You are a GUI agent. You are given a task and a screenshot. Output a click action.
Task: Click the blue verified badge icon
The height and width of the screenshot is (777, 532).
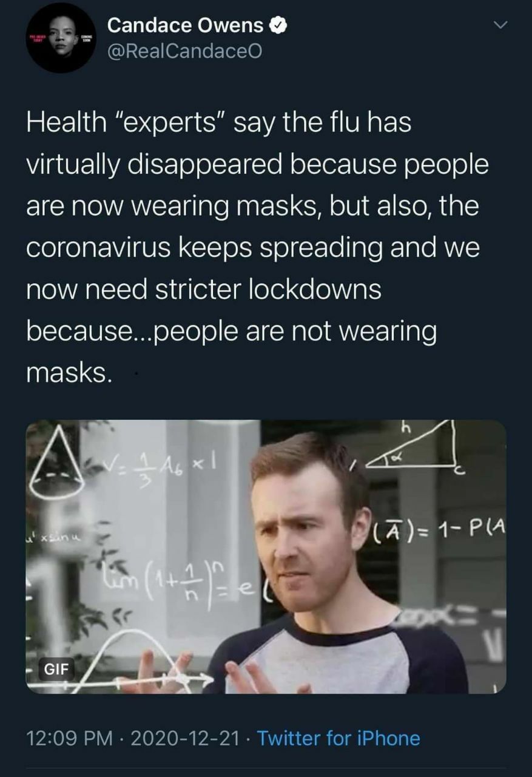[278, 25]
